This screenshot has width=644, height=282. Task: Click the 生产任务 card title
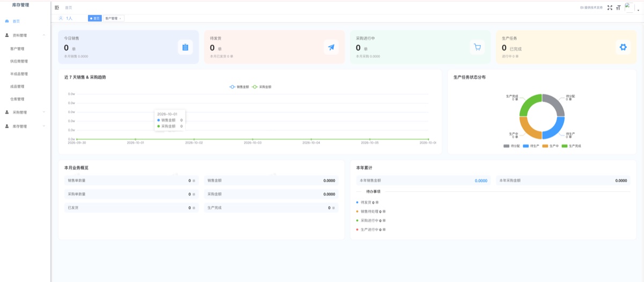[509, 39]
